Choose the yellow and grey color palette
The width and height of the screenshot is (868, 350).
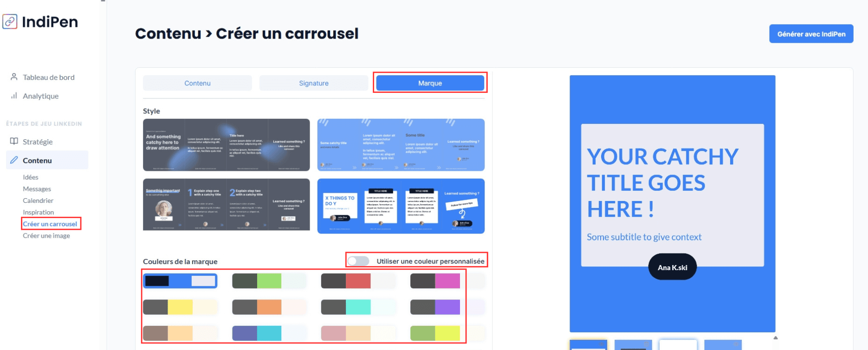pos(180,307)
